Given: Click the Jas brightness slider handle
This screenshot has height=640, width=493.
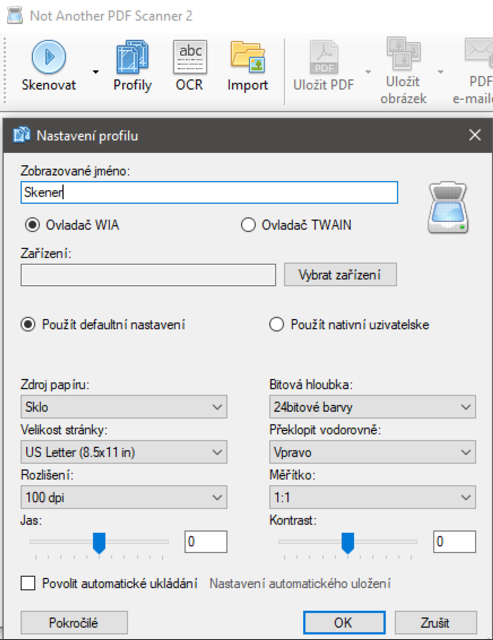Looking at the screenshot, I should tap(99, 543).
